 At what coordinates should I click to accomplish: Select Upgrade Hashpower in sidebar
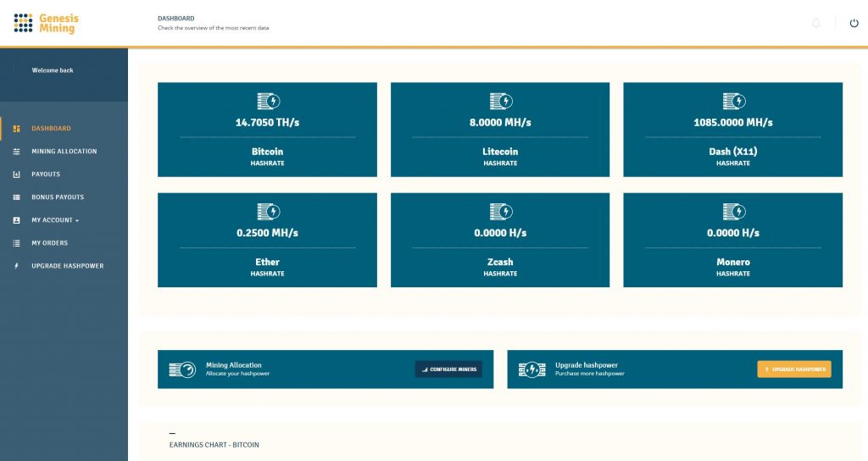68,265
